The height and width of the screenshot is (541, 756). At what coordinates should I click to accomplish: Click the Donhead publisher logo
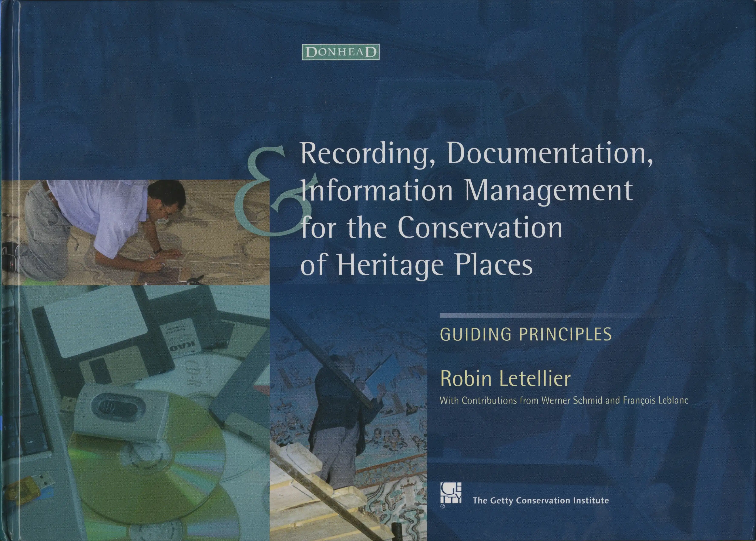coord(340,52)
